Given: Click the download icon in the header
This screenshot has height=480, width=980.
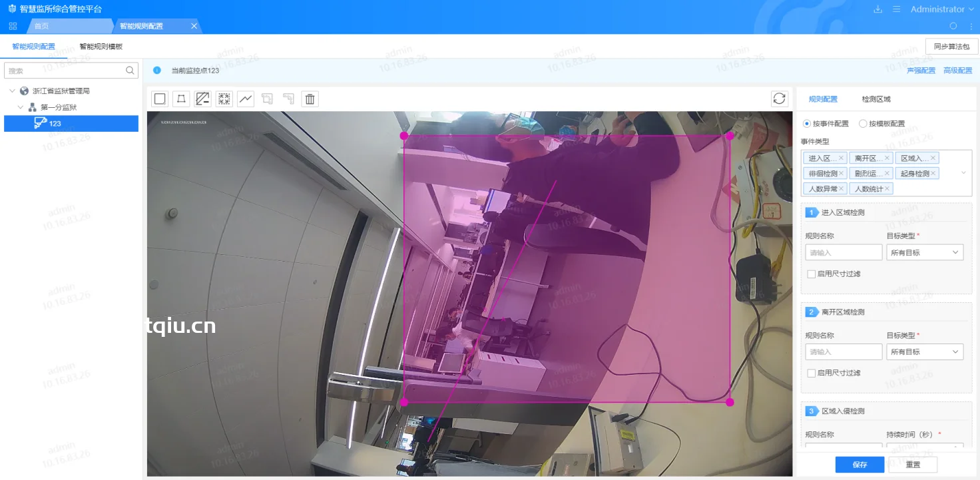Looking at the screenshot, I should (x=877, y=9).
